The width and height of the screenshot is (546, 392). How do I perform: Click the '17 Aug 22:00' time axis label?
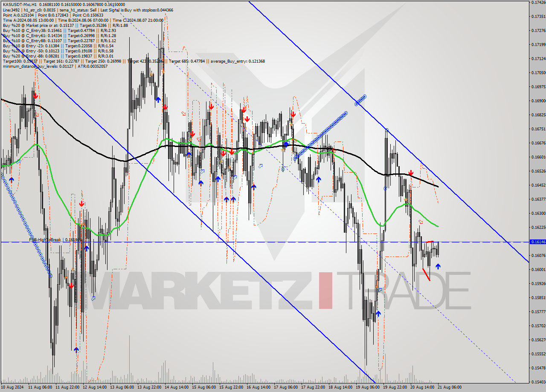click(313, 387)
